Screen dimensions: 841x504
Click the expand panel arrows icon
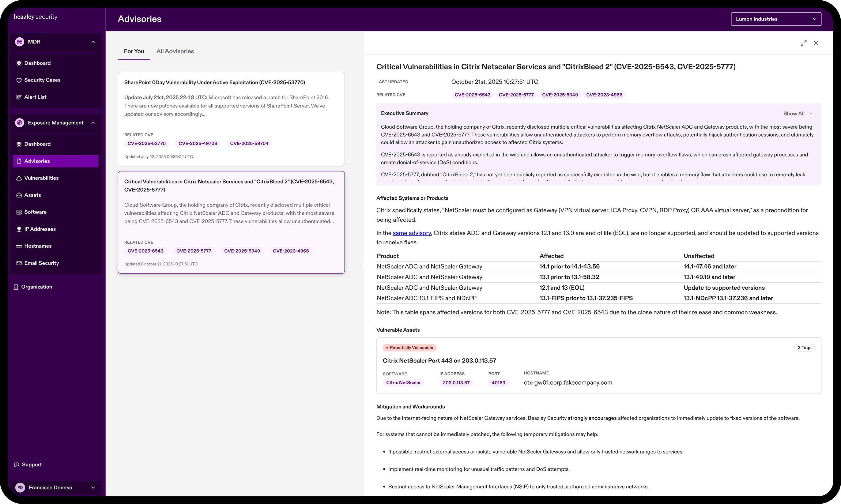[x=803, y=43]
